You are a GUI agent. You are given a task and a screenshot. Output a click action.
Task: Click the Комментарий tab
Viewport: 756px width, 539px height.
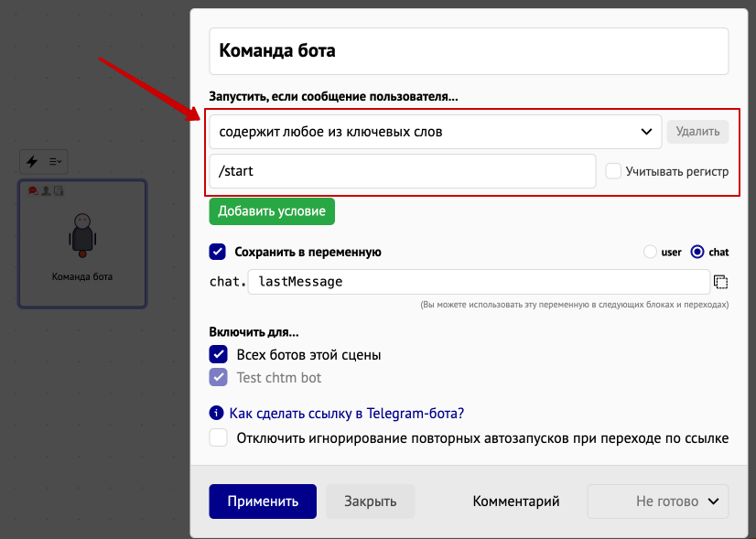coord(516,501)
